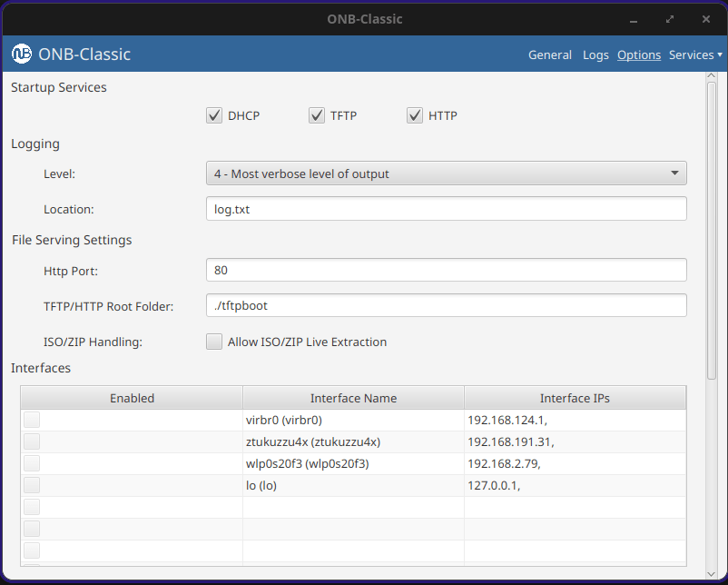Enable the wlp0s20f3 interface
The image size is (728, 585).
31,463
